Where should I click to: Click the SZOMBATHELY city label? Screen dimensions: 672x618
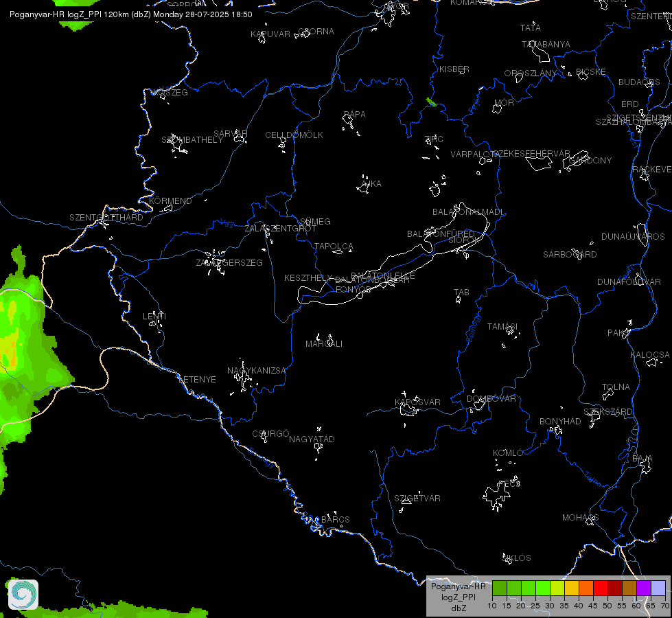pyautogui.click(x=192, y=139)
